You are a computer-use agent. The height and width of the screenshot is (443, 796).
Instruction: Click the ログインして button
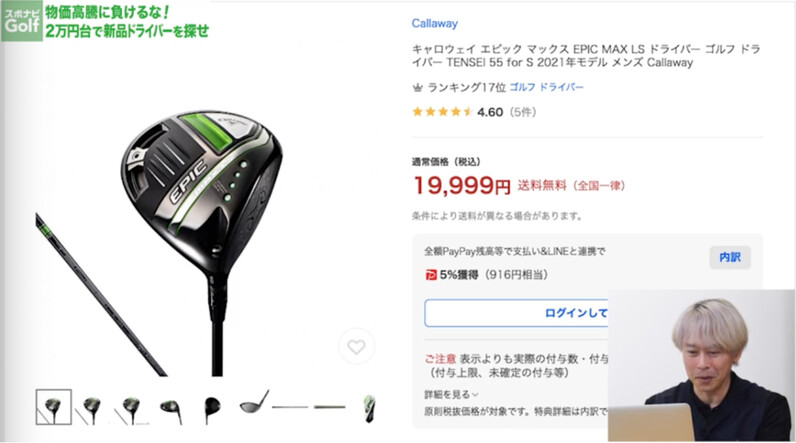(517, 313)
